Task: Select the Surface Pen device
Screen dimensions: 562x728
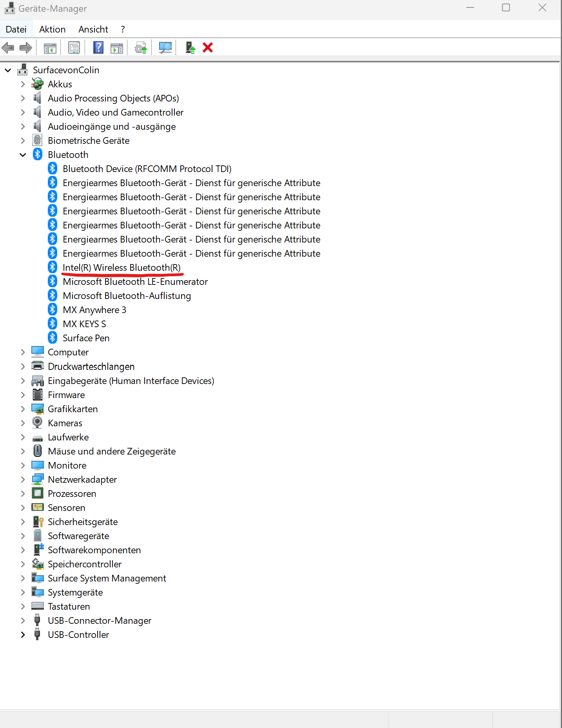Action: coord(86,338)
